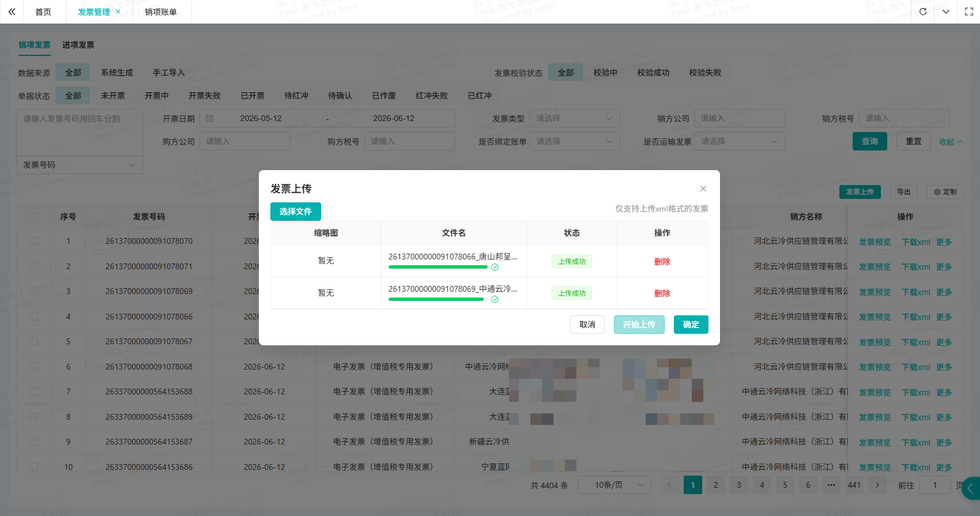
Task: Delete the 唐山邦呈 uploaded file
Action: click(662, 262)
